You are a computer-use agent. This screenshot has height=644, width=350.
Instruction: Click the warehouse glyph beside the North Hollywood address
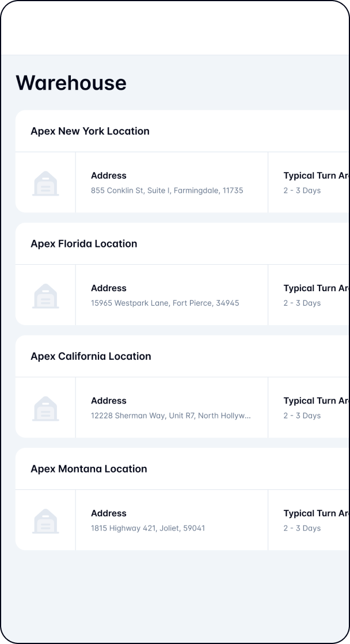coord(45,407)
